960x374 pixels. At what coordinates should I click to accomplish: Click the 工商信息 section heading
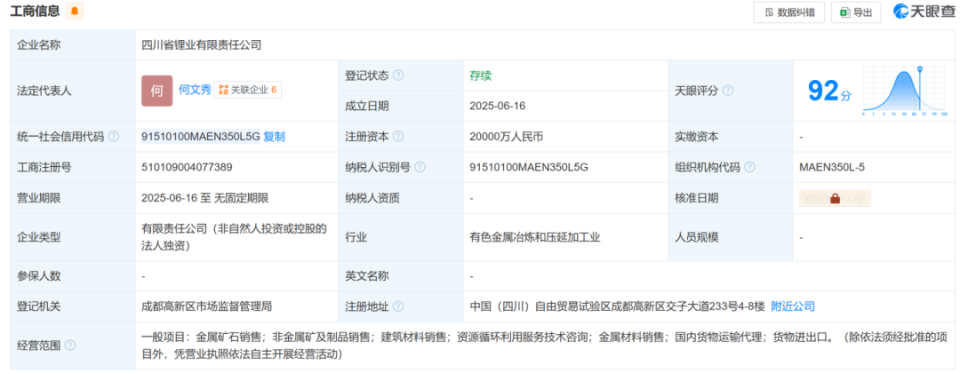[x=35, y=10]
